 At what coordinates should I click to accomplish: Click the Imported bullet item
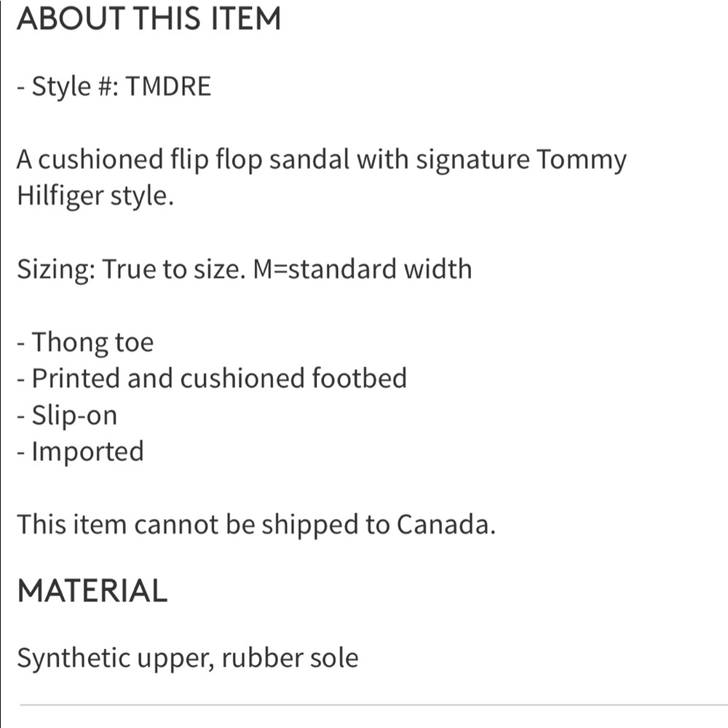click(80, 452)
